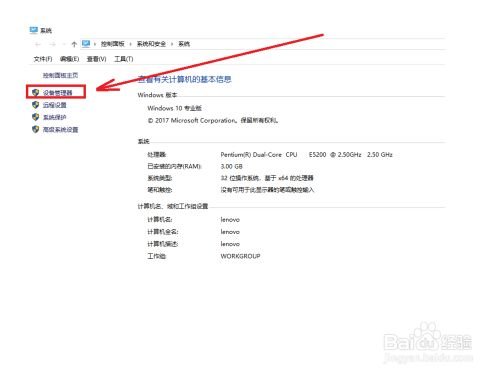Expand chevron before 系统和安全 in breadcrumb
Viewport: 500px width, 375px height.
[131, 44]
